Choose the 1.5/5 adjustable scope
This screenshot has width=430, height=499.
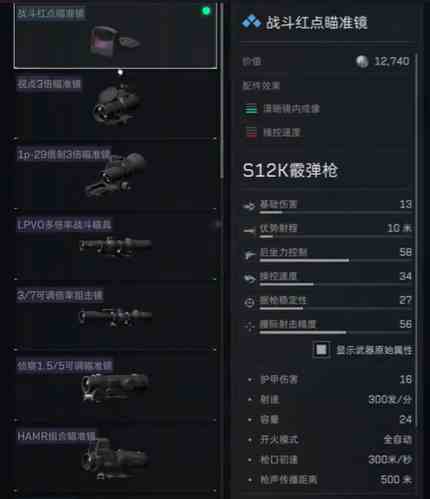pos(115,388)
